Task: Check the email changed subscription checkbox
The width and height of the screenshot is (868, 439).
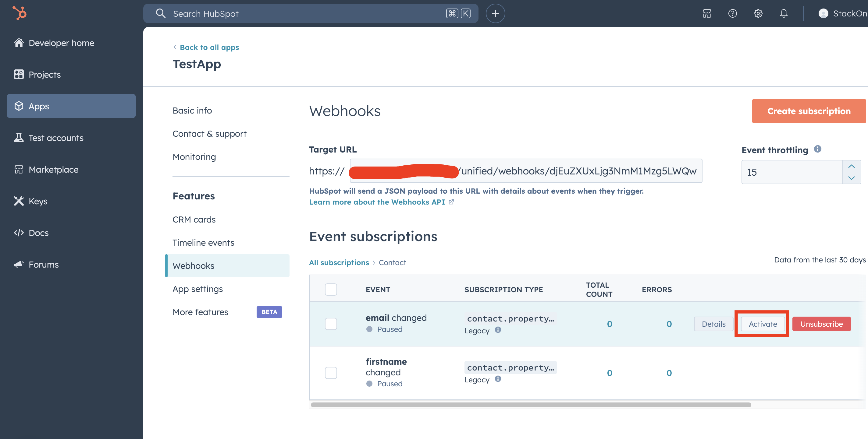Action: 331,324
